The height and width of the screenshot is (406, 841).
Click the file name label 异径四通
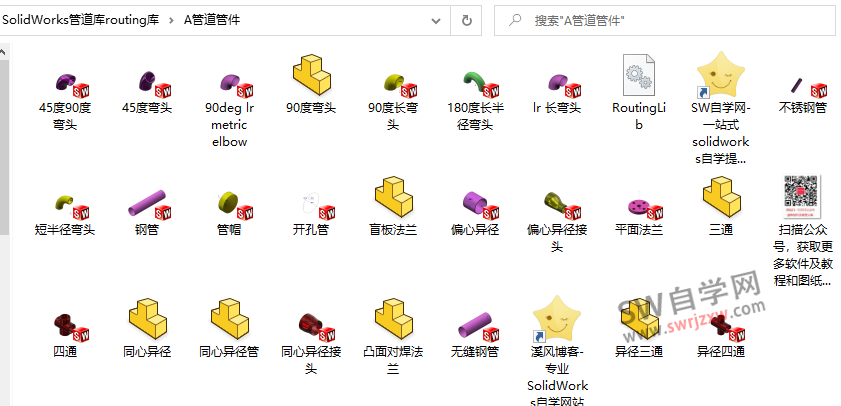click(x=721, y=352)
